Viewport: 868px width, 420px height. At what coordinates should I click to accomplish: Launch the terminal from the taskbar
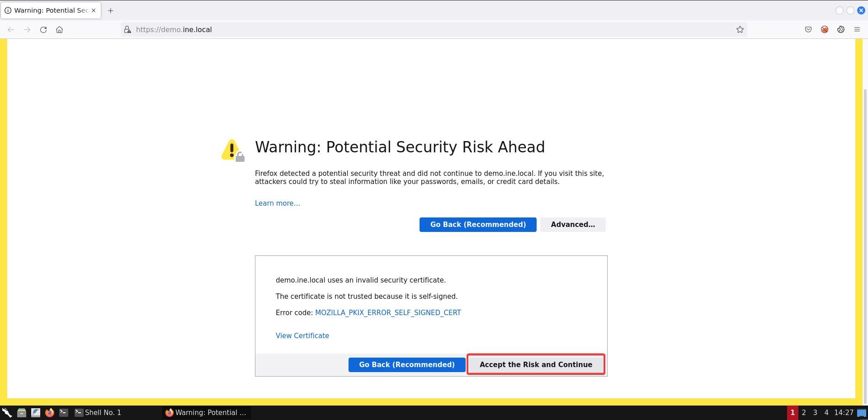click(63, 412)
